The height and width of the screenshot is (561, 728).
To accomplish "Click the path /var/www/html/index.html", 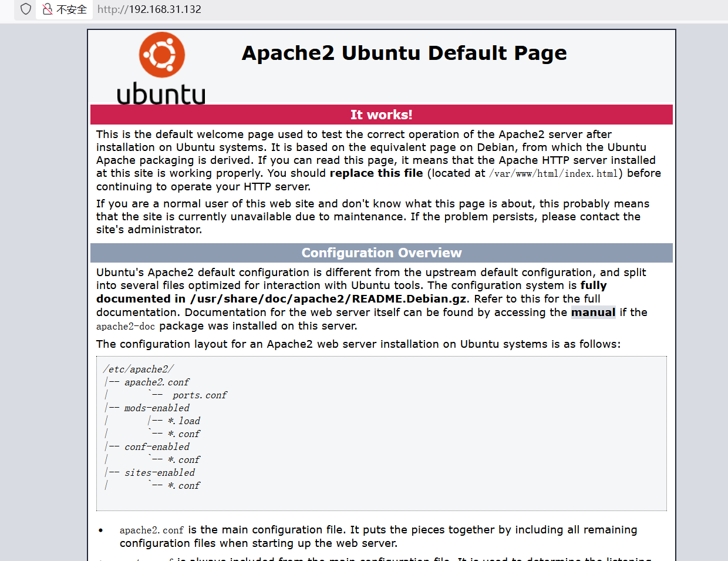I will (554, 173).
